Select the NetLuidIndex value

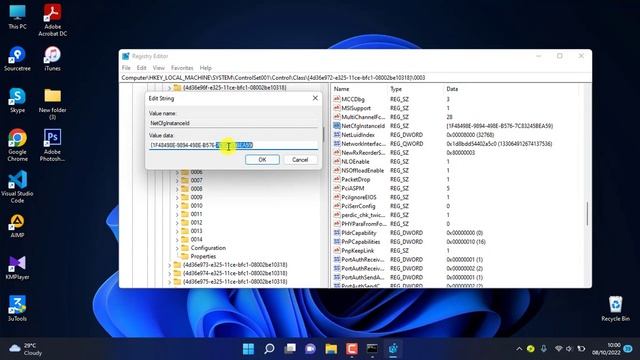pos(358,135)
